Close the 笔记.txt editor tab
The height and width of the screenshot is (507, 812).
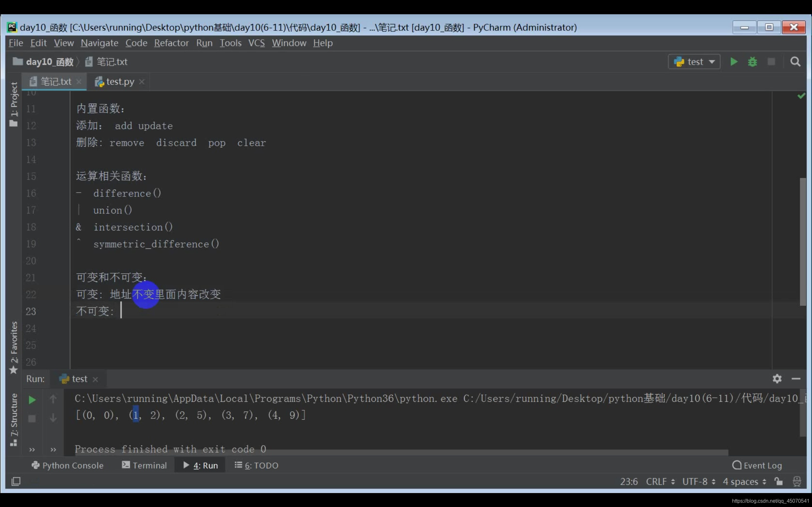click(79, 81)
